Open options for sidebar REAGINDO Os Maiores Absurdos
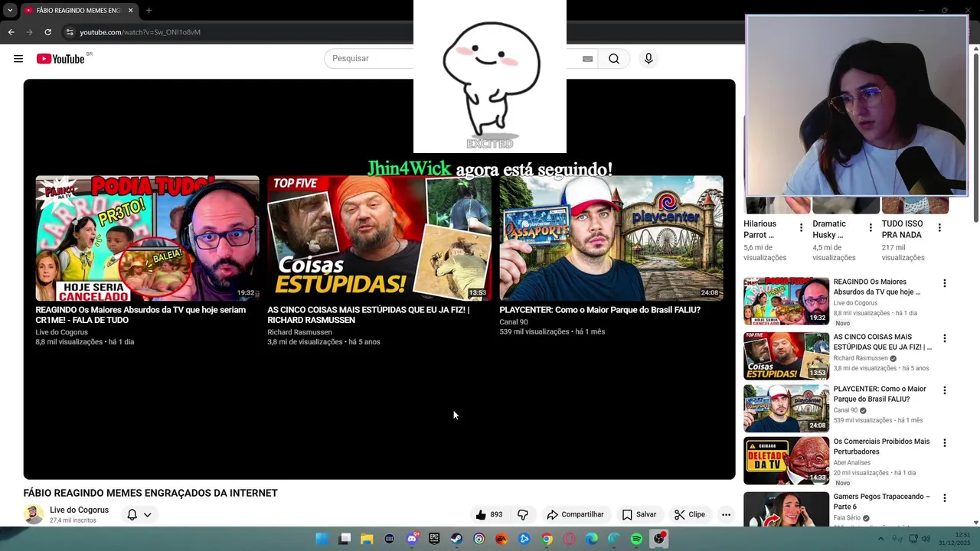Screen dimensions: 980x551 tap(944, 283)
